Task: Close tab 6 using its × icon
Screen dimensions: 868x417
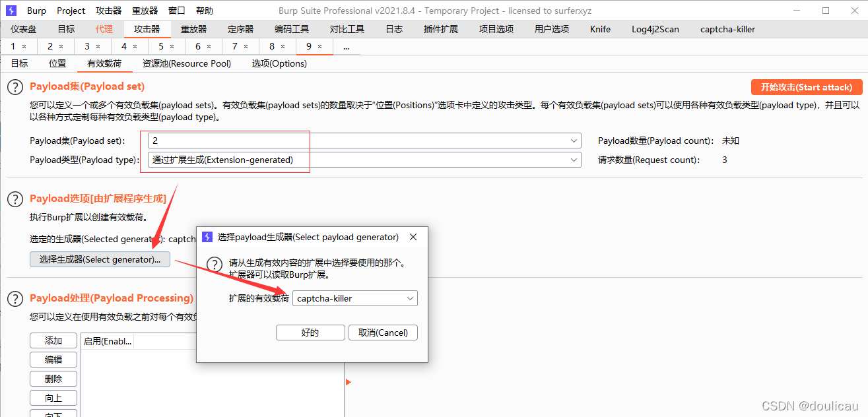Action: 209,47
